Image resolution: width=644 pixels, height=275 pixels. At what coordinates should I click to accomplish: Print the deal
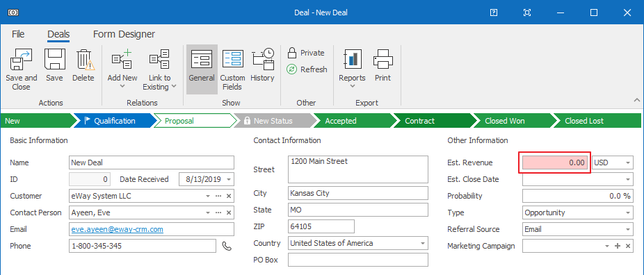pyautogui.click(x=383, y=65)
